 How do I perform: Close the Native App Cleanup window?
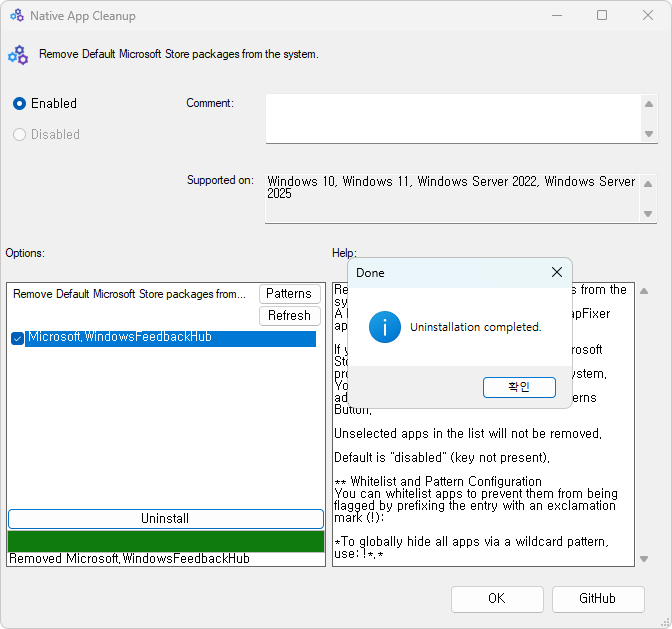click(x=648, y=16)
